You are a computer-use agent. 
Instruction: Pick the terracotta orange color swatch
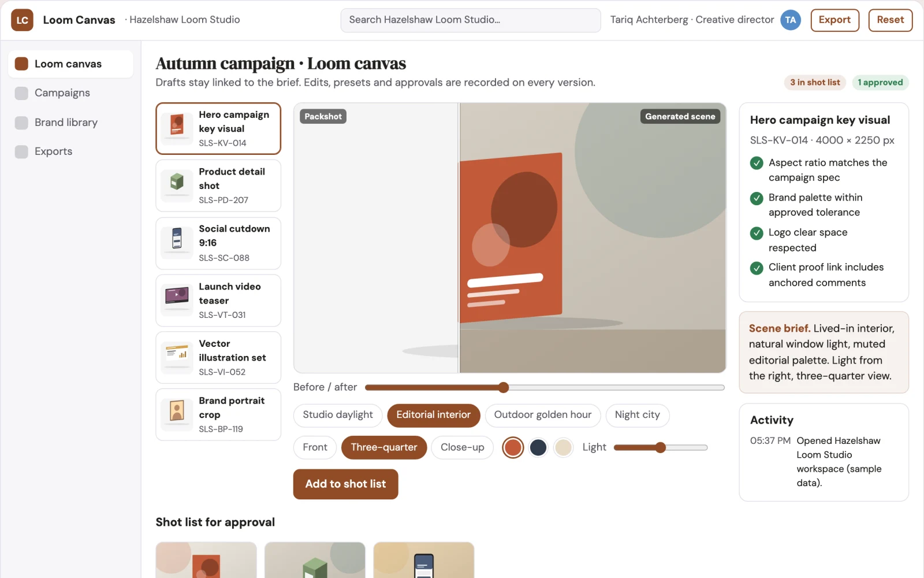click(x=513, y=447)
